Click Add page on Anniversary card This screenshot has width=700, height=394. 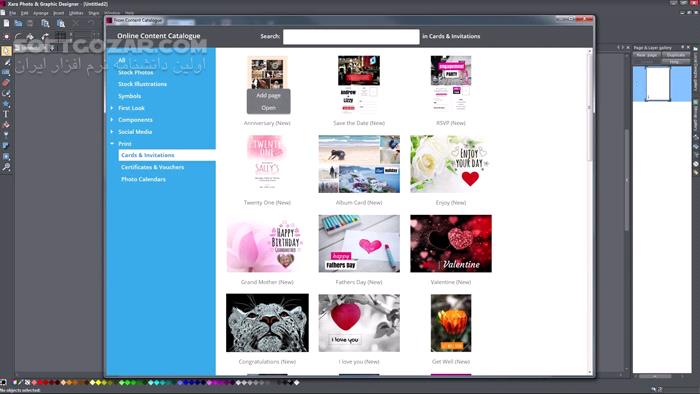tap(268, 95)
